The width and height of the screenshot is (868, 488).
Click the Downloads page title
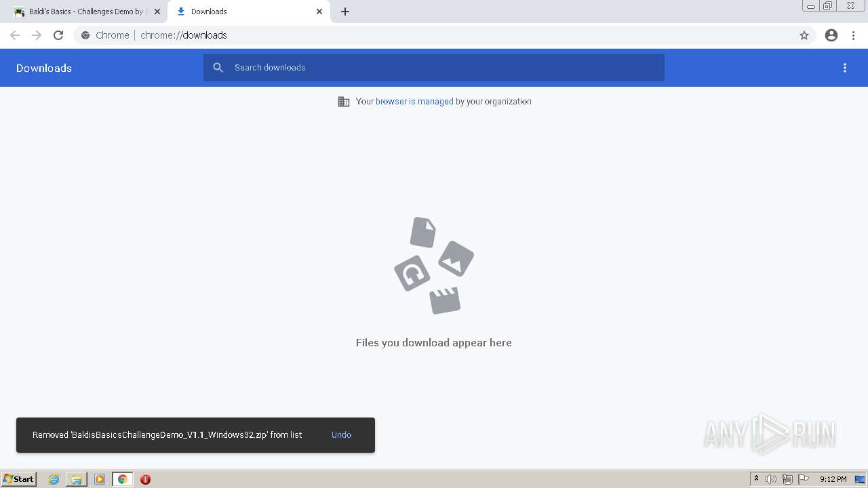(x=44, y=68)
